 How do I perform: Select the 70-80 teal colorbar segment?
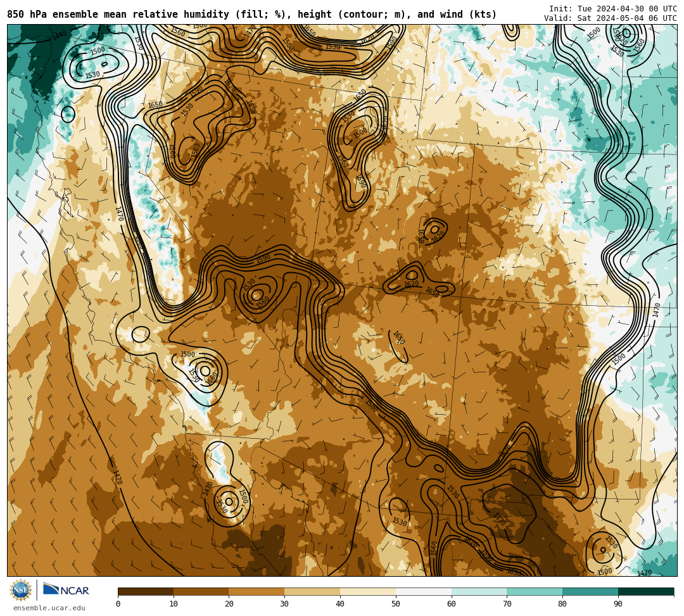coord(535,591)
